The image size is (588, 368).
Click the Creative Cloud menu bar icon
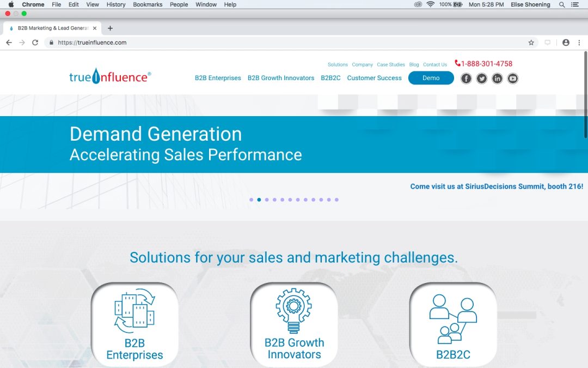click(x=418, y=4)
